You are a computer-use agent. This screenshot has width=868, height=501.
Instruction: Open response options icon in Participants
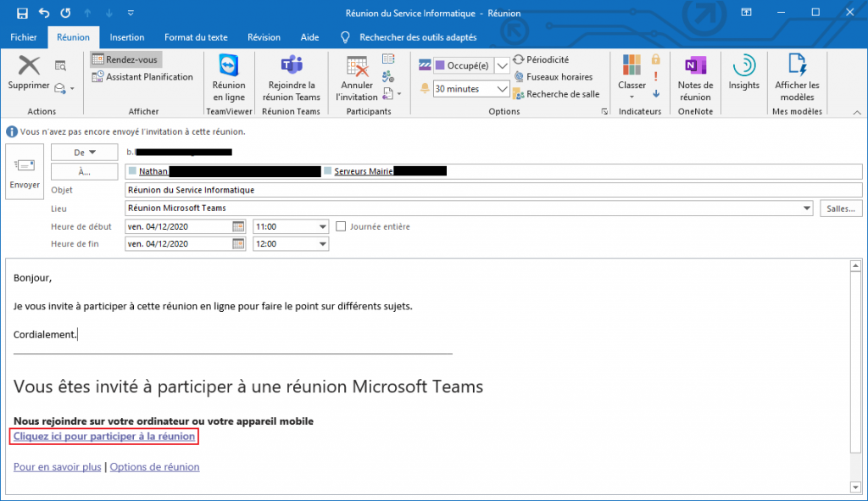388,93
